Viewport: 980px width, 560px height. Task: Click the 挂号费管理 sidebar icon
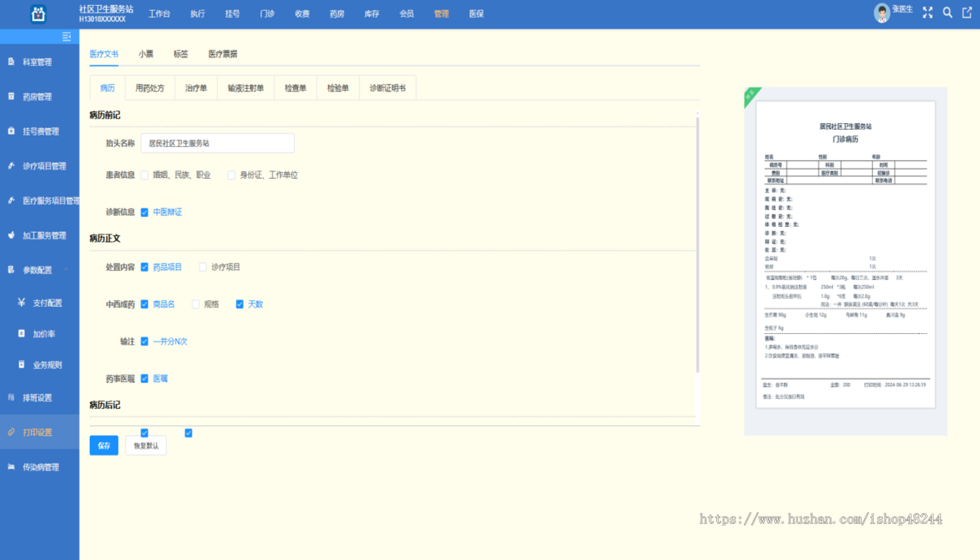tap(11, 131)
